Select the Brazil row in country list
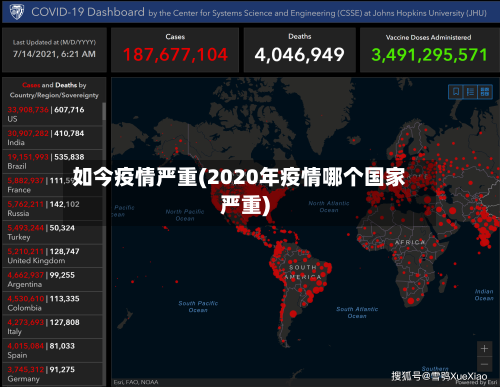 coord(52,161)
